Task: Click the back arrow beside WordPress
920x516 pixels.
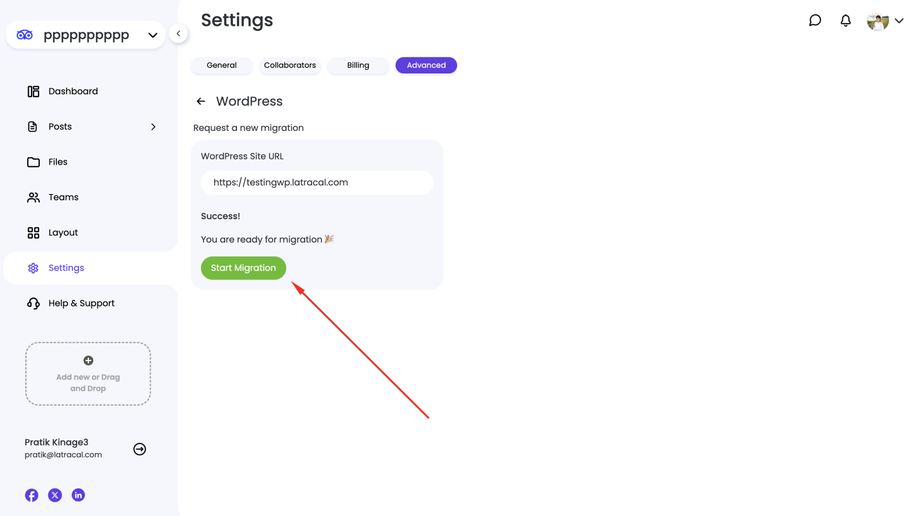Action: pyautogui.click(x=201, y=101)
